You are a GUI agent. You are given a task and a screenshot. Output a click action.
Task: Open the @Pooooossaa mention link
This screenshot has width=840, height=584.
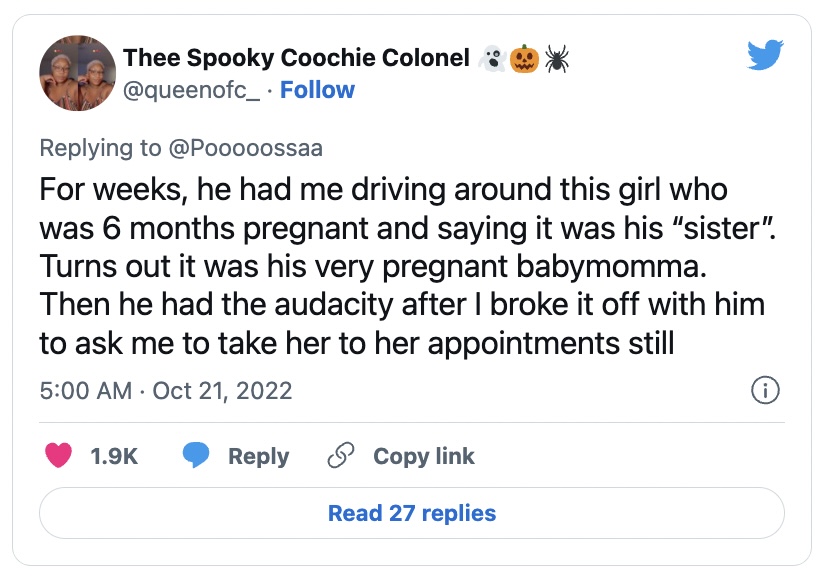tap(245, 148)
